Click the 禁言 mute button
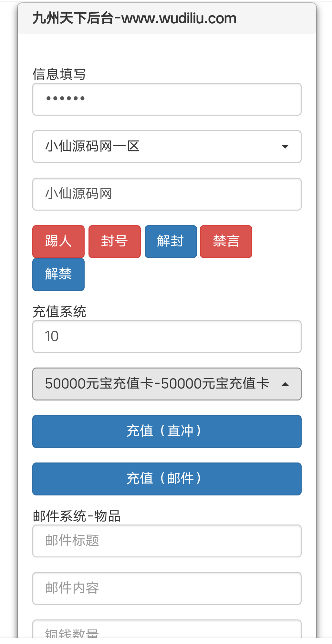The image size is (332, 644). (x=226, y=241)
